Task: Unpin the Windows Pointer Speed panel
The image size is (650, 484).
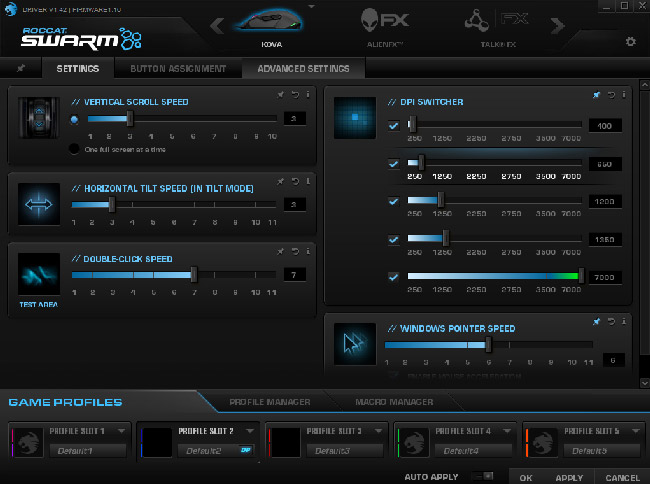Action: pyautogui.click(x=597, y=321)
